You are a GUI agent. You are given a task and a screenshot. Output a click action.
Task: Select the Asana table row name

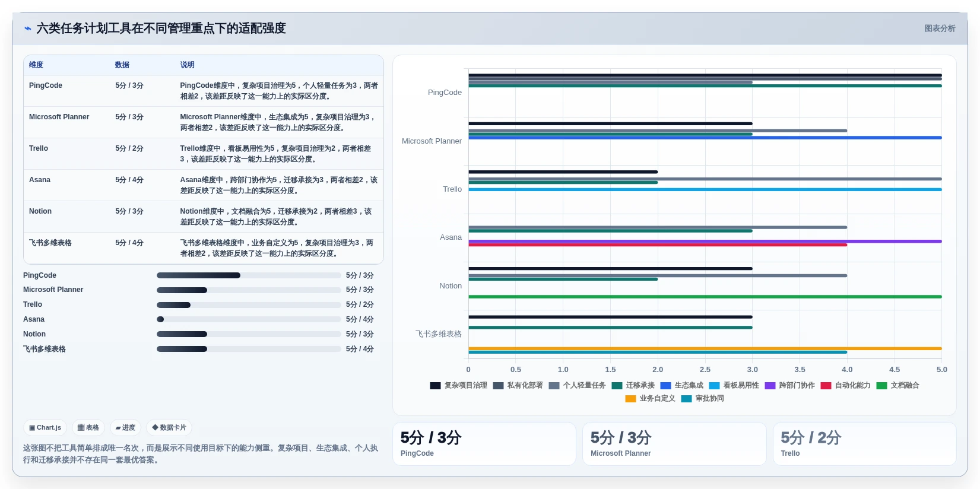click(40, 180)
